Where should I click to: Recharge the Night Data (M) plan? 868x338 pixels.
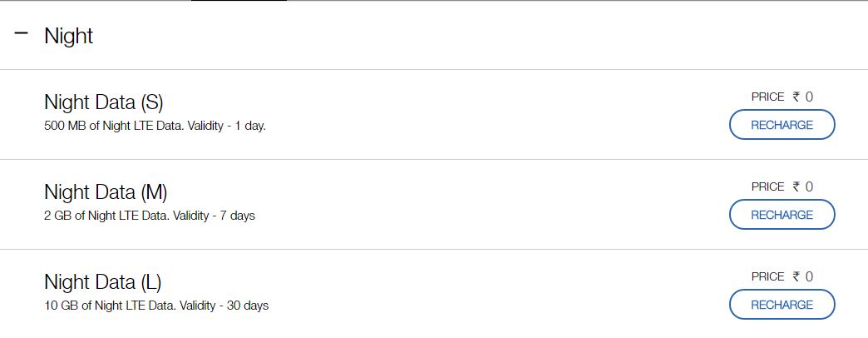coord(782,215)
